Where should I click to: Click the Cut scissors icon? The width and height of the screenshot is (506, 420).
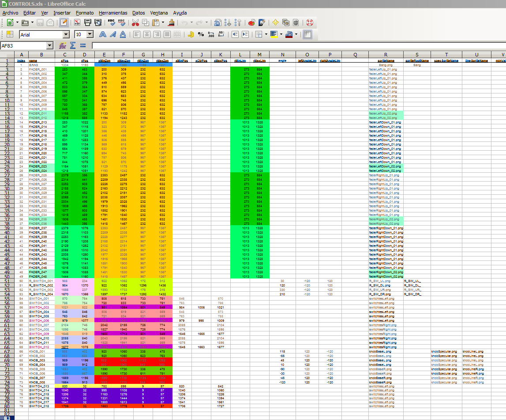point(135,22)
